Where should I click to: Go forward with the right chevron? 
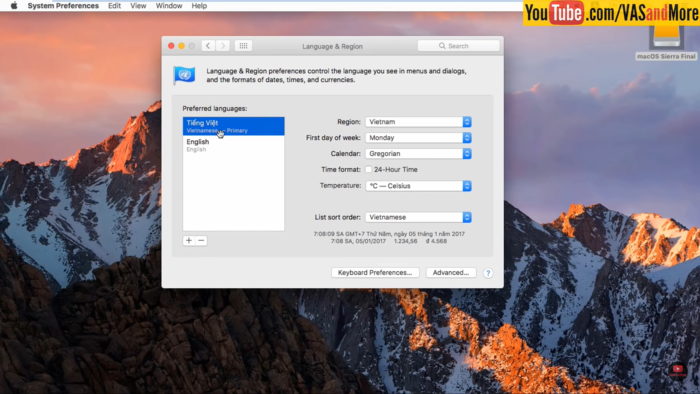coord(223,46)
